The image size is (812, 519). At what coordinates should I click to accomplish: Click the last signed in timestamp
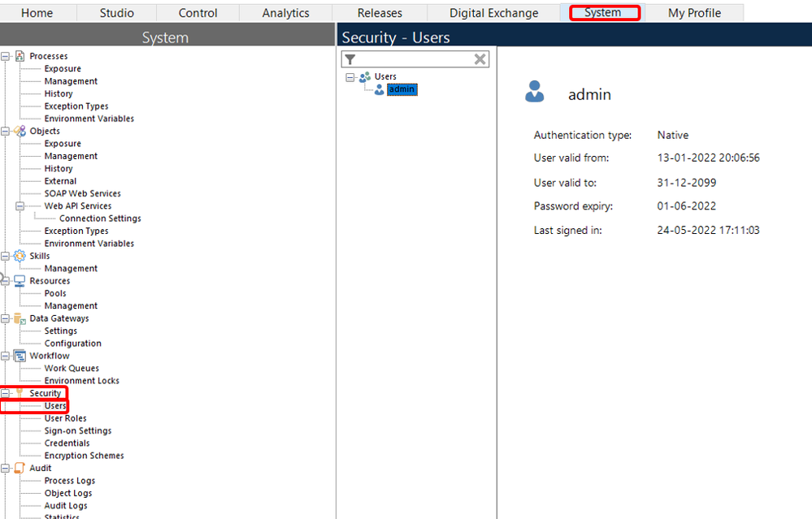coord(708,231)
